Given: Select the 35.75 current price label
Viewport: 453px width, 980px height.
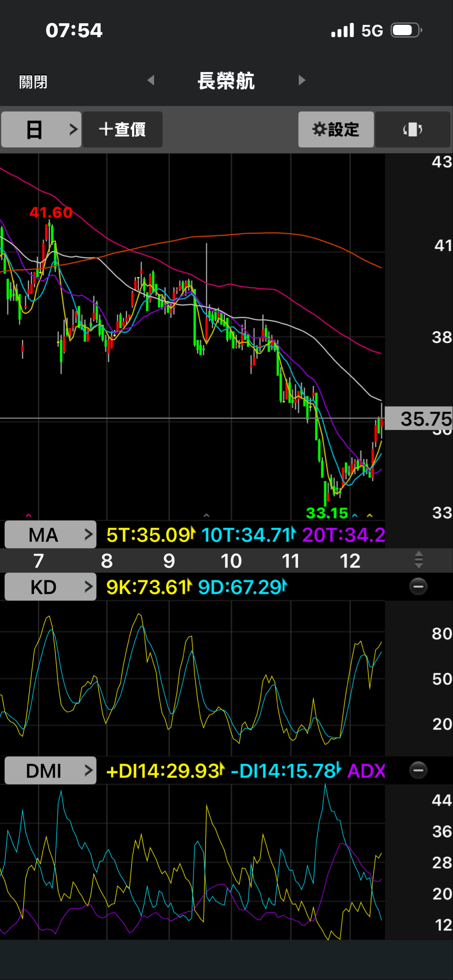Looking at the screenshot, I should [x=419, y=418].
